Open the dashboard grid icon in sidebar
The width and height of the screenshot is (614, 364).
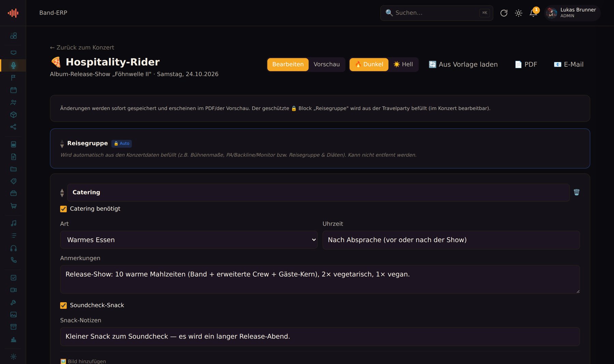[x=13, y=36]
